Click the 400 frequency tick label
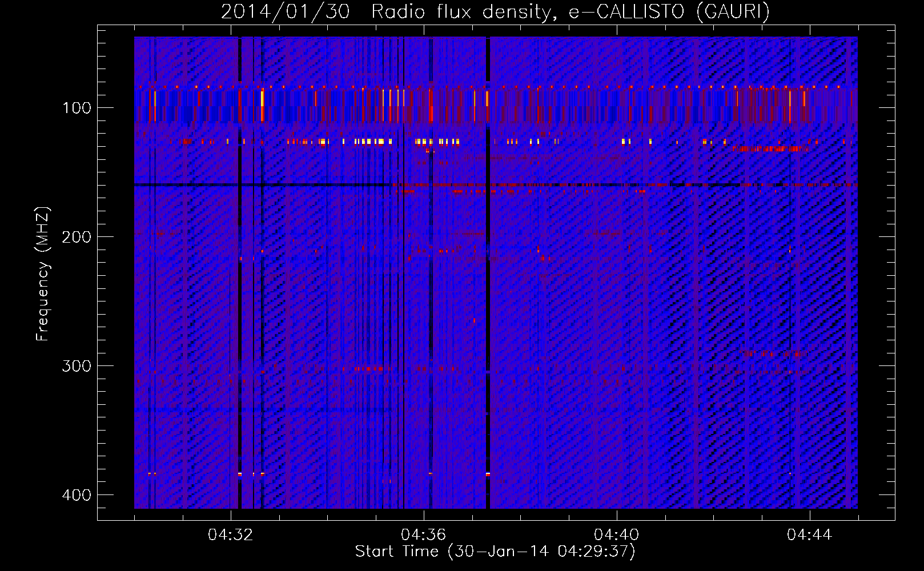This screenshot has width=924, height=571. (x=77, y=495)
